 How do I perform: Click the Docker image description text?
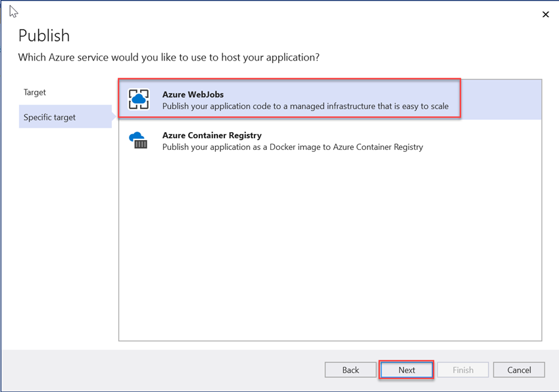tap(292, 147)
